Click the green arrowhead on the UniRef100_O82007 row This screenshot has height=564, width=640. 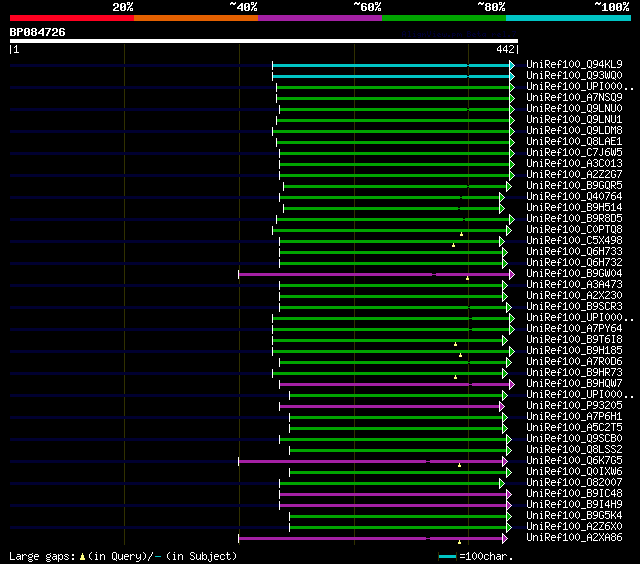coord(502,483)
